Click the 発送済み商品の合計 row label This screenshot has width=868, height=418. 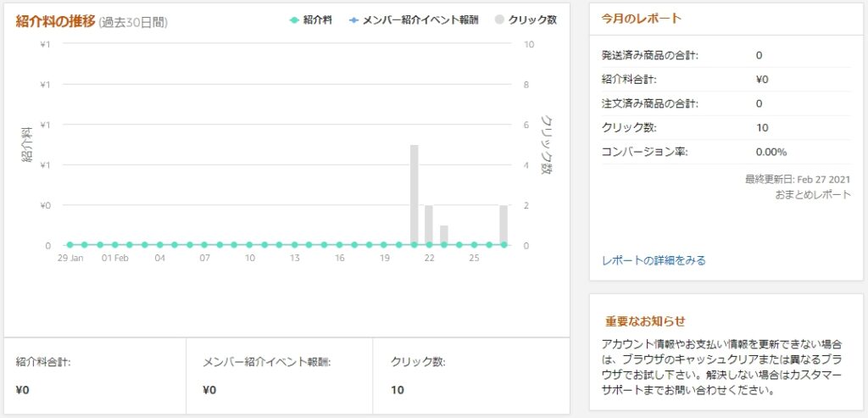pyautogui.click(x=650, y=55)
